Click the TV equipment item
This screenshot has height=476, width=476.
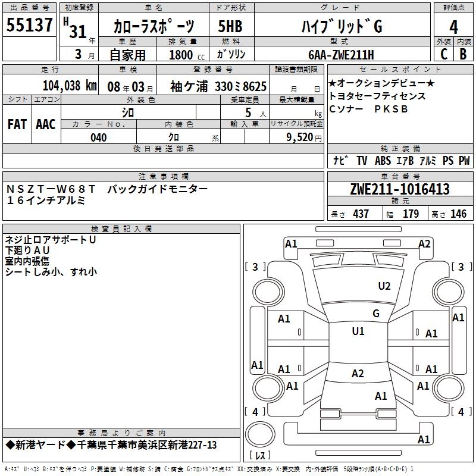pyautogui.click(x=362, y=160)
